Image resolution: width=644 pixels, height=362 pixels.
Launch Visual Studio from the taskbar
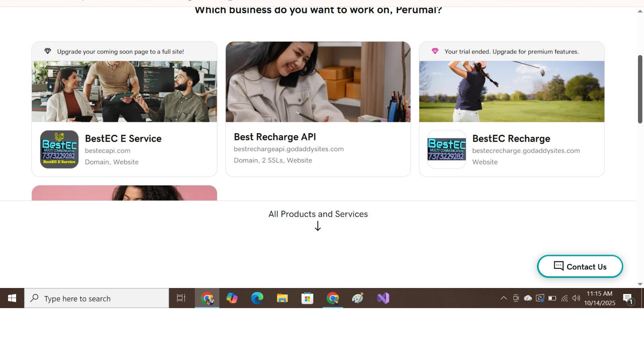point(383,298)
